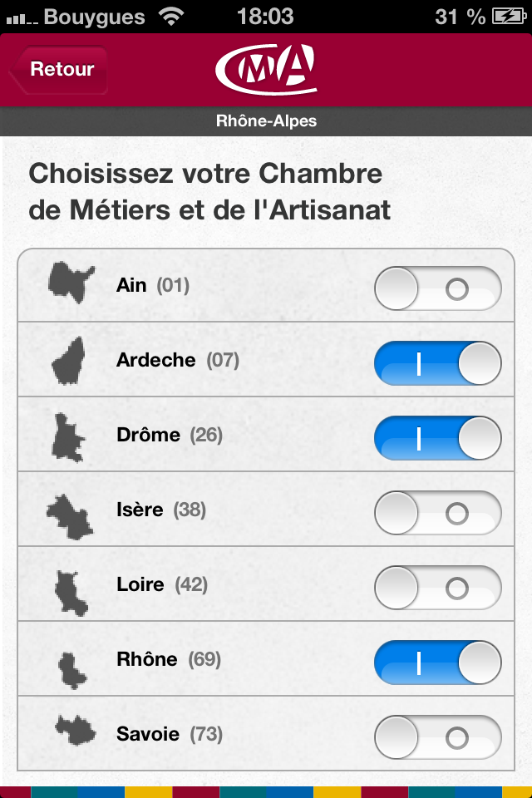Viewport: 532px width, 798px height.
Task: Turn off the Drôme (26) switch
Action: [x=438, y=438]
